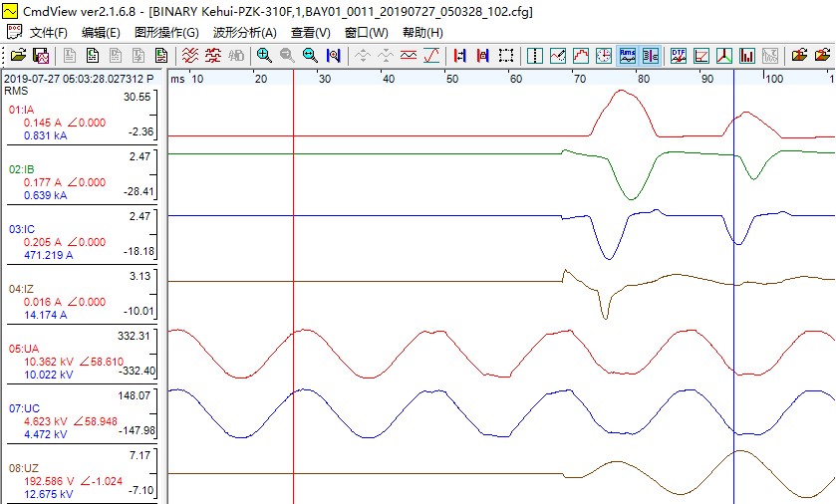Open the 波形分析(A) menu

(x=244, y=33)
